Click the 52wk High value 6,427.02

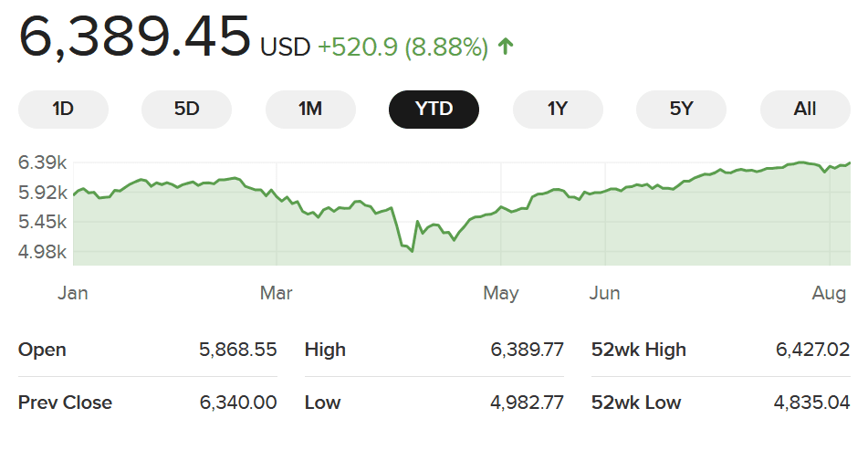(811, 350)
